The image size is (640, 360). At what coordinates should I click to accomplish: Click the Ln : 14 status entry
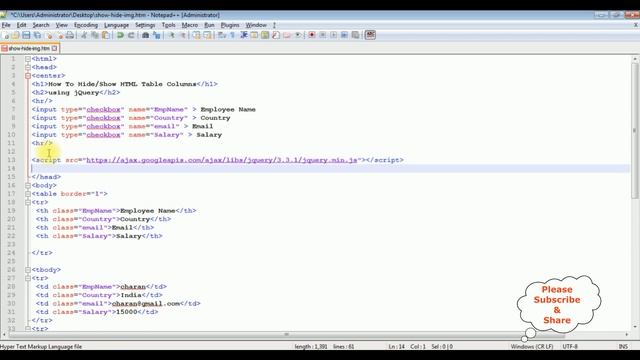click(x=396, y=347)
